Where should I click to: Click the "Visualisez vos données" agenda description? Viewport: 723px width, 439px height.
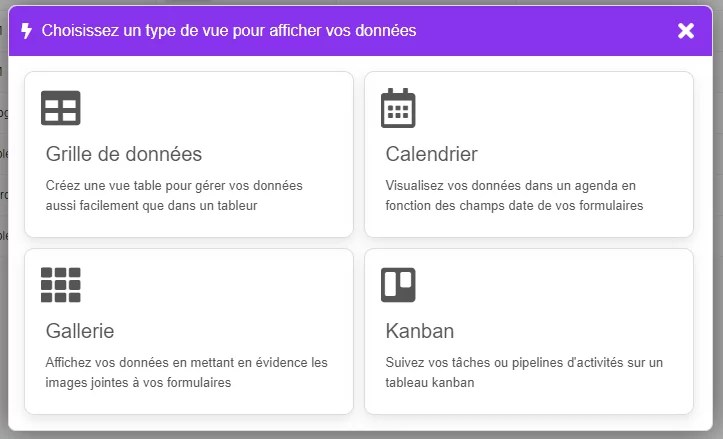pos(514,195)
